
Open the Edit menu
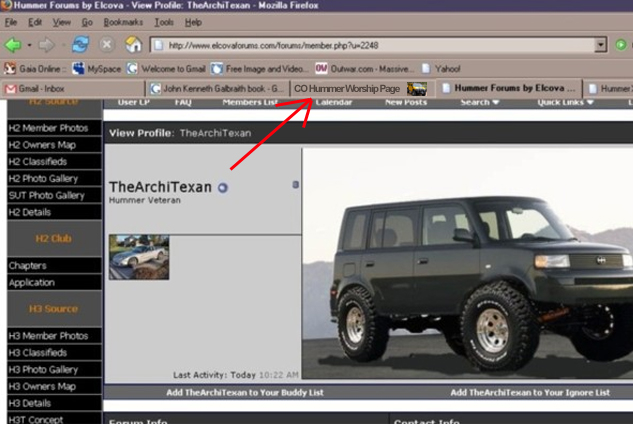click(x=35, y=23)
